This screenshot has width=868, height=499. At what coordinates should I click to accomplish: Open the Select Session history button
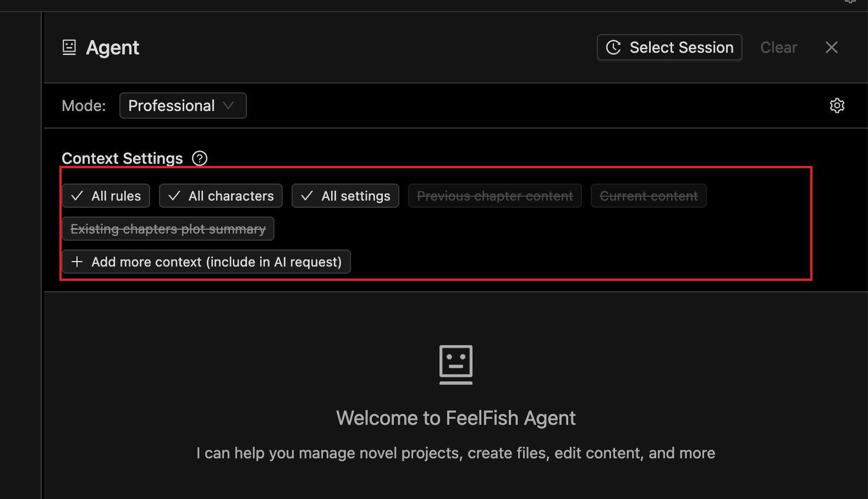pos(669,47)
